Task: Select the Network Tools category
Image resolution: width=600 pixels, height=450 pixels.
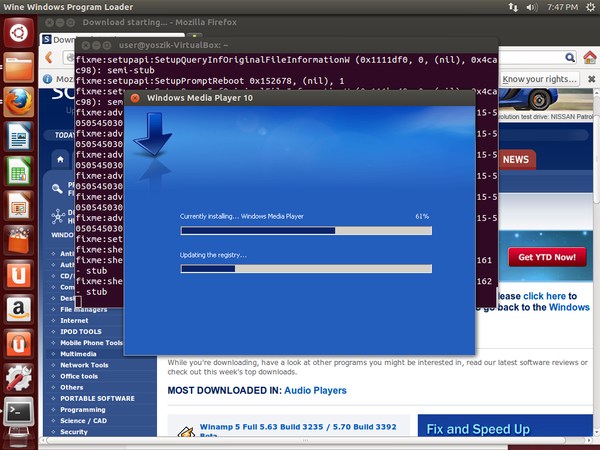Action: pos(84,365)
